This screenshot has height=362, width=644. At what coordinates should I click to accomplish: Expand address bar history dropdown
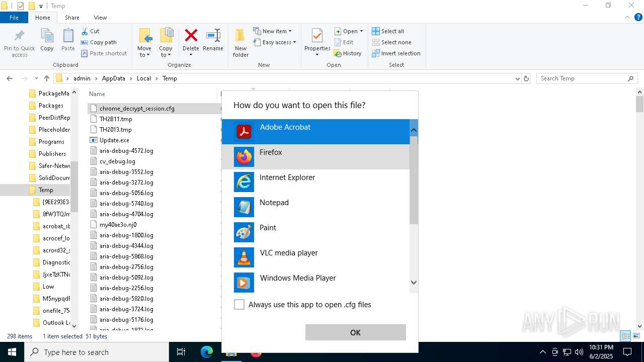pyautogui.click(x=517, y=78)
